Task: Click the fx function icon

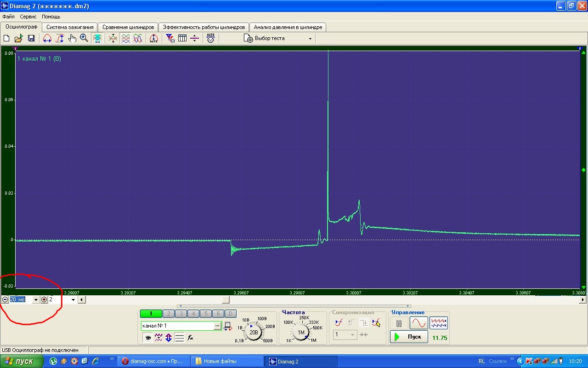Action: 191,338
